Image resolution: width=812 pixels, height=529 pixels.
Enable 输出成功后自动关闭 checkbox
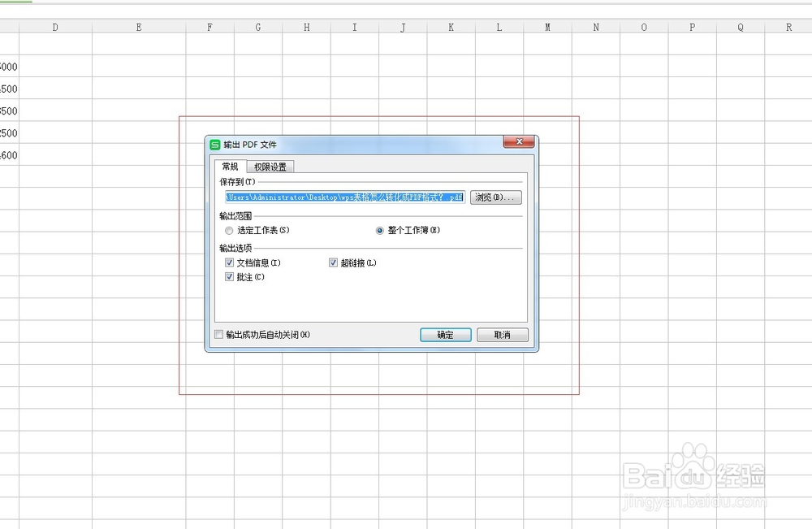219,335
